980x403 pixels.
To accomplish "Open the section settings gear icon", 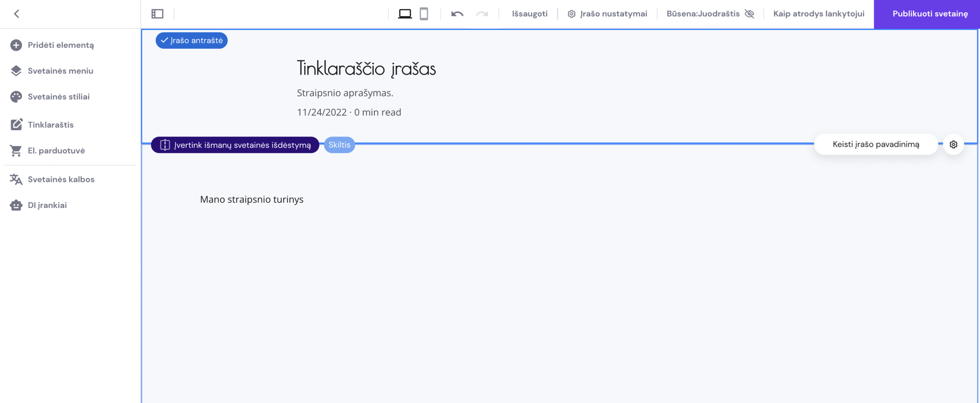I will (x=953, y=144).
